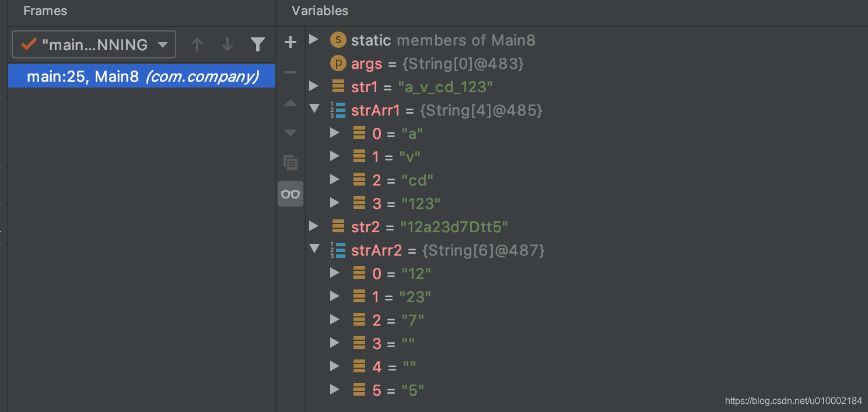Image resolution: width=868 pixels, height=412 pixels.
Task: Click the text "members of Main8"
Action: coord(466,40)
